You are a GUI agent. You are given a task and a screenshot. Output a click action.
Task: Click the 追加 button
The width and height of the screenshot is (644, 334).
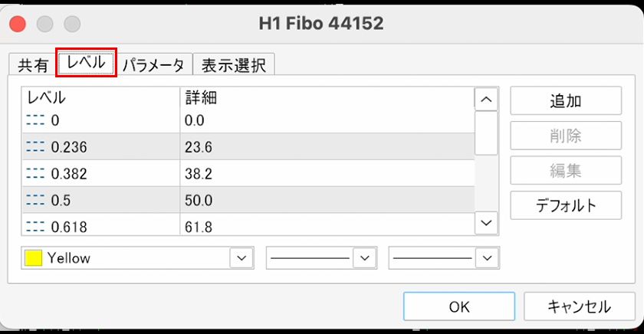[565, 102]
